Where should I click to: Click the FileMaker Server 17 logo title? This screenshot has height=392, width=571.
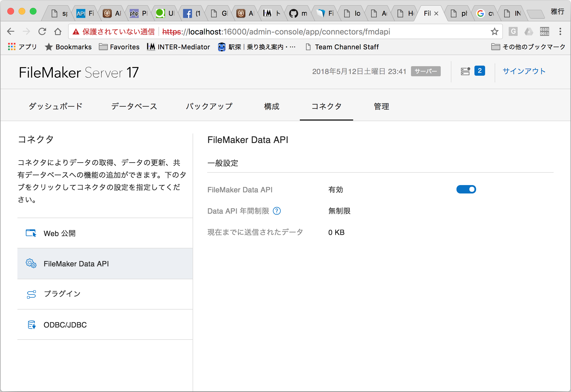point(79,73)
